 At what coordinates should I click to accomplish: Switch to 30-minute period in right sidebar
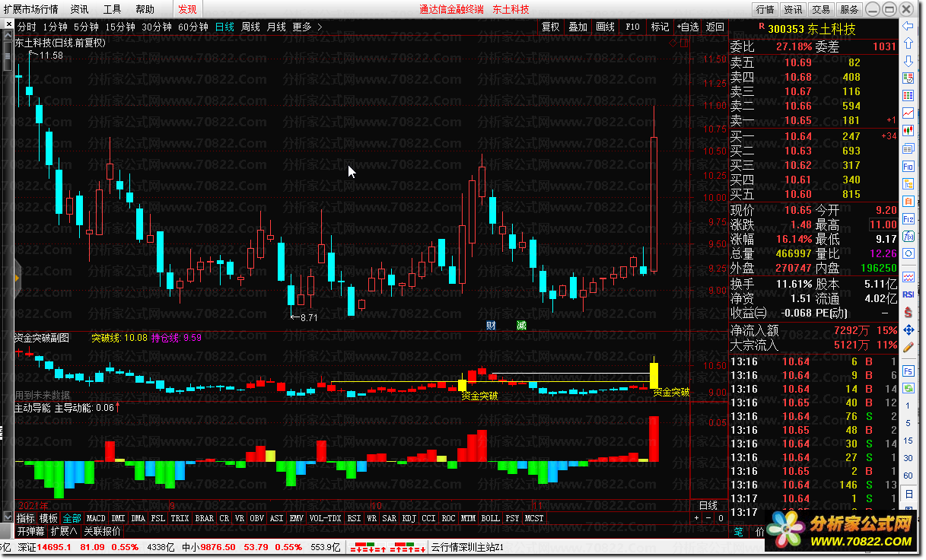[908, 458]
